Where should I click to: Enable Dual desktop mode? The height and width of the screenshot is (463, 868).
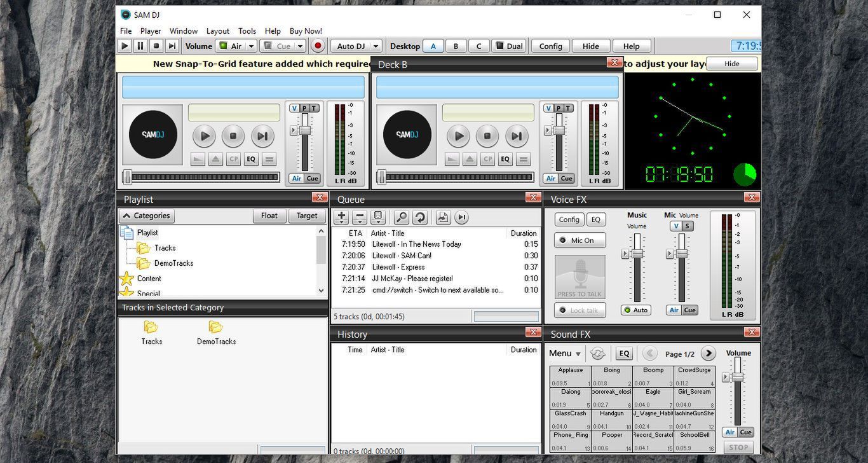click(x=508, y=46)
